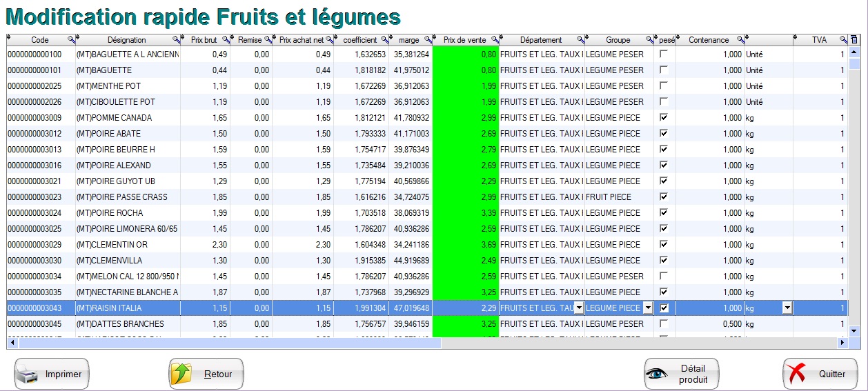This screenshot has height=391, width=868.
Task: Open Département dropdown in RAISIN ITALIA row
Action: pos(578,308)
